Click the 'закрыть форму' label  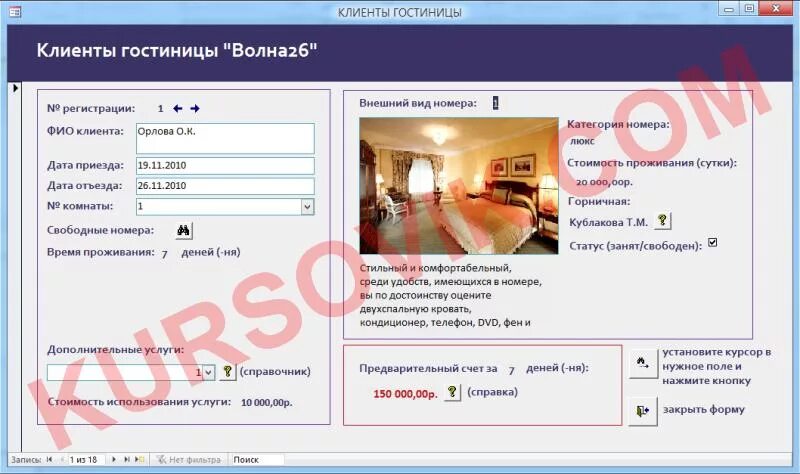[x=704, y=409]
